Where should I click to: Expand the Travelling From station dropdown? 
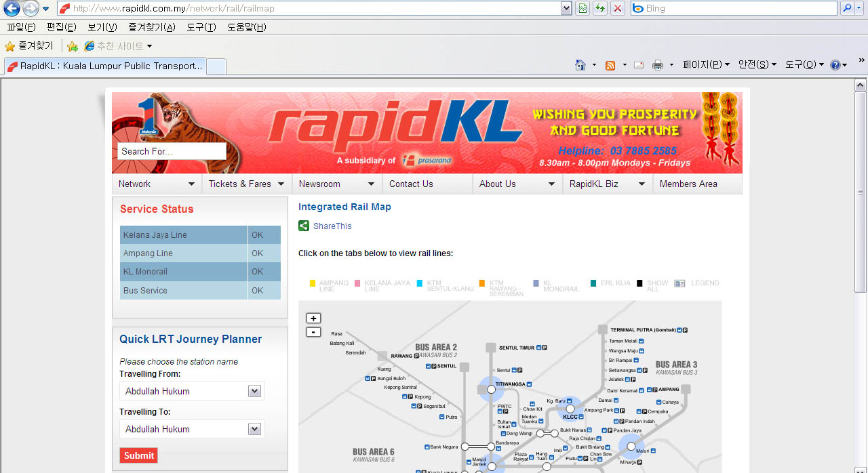pos(254,391)
